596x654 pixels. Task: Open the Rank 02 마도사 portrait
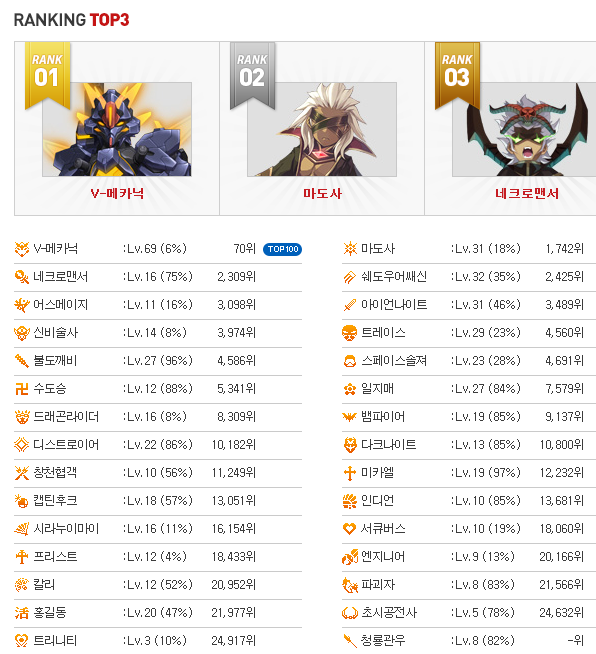pyautogui.click(x=322, y=129)
